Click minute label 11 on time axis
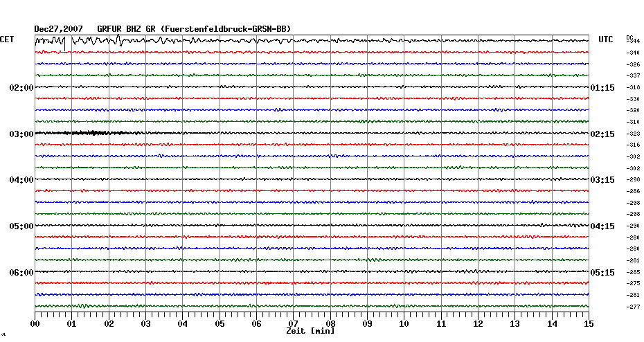644x342 pixels. [441, 323]
